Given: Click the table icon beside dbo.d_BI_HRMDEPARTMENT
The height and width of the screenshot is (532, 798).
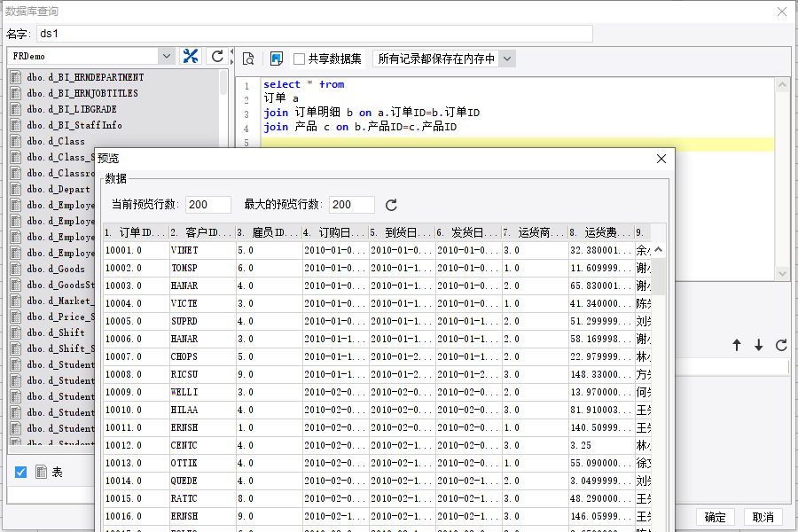Looking at the screenshot, I should (16, 77).
